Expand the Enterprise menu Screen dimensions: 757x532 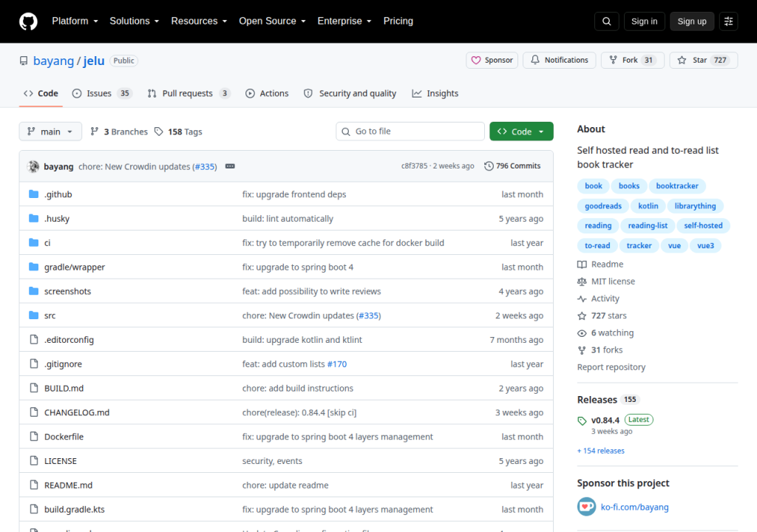(344, 21)
